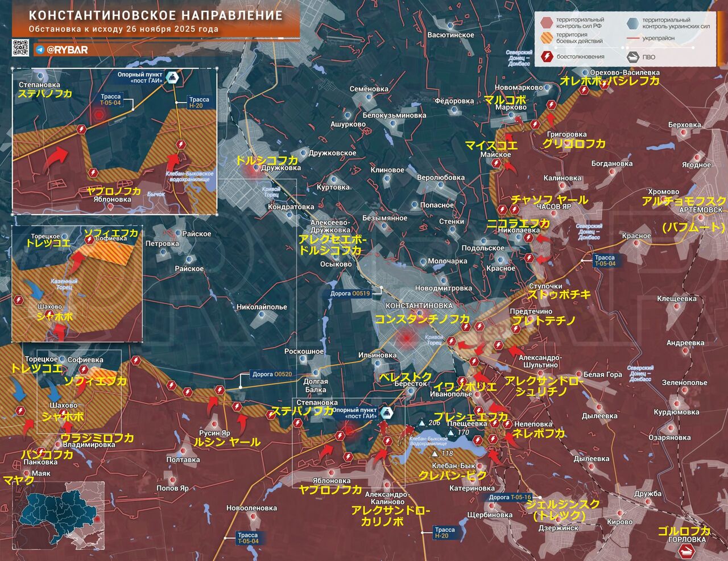
Task: Click the height marker triangle 170
Action: 451,432
